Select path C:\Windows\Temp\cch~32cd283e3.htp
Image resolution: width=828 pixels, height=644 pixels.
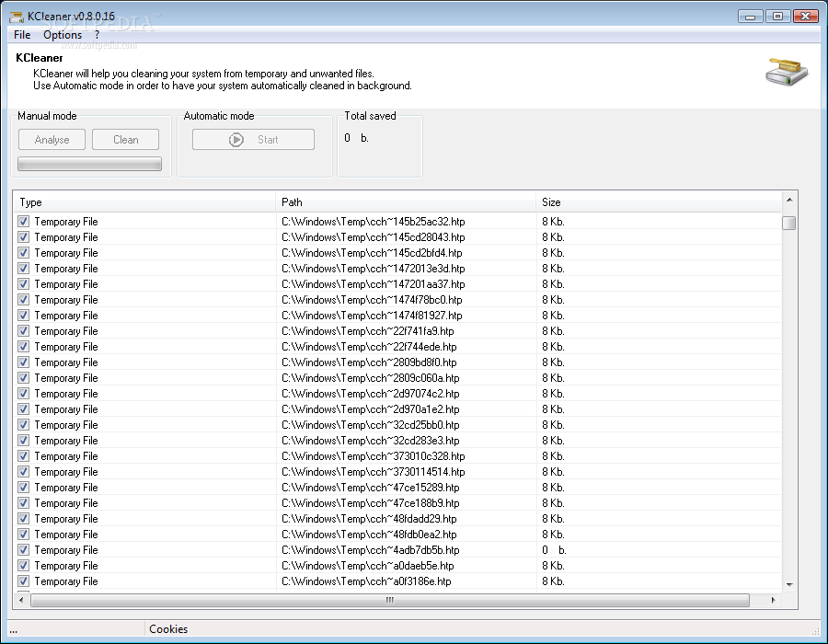370,441
